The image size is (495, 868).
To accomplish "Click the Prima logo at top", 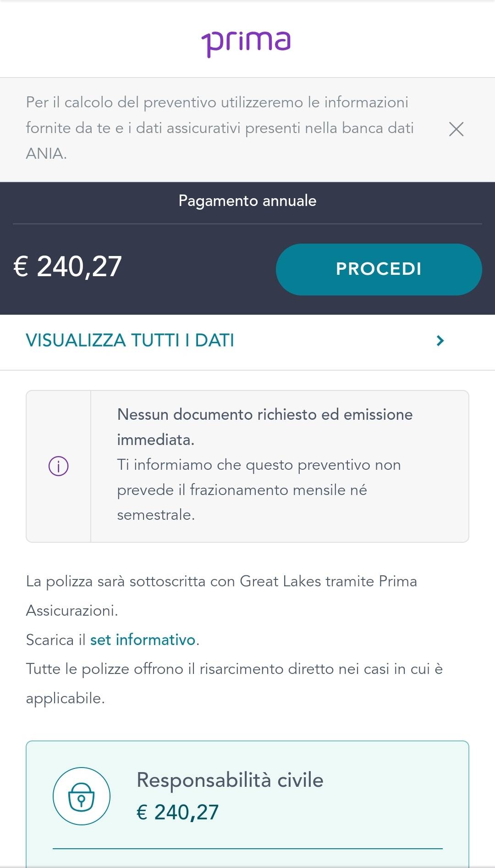I will coord(247,43).
